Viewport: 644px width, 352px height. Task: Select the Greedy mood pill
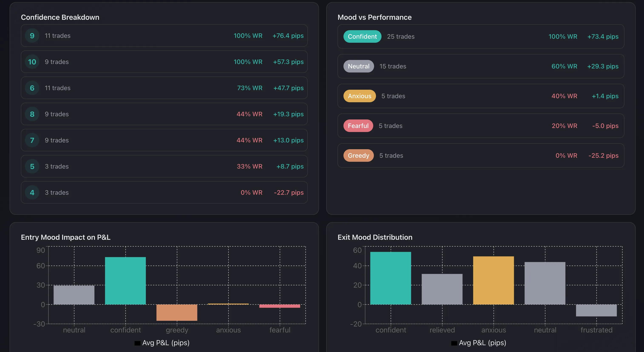(359, 156)
